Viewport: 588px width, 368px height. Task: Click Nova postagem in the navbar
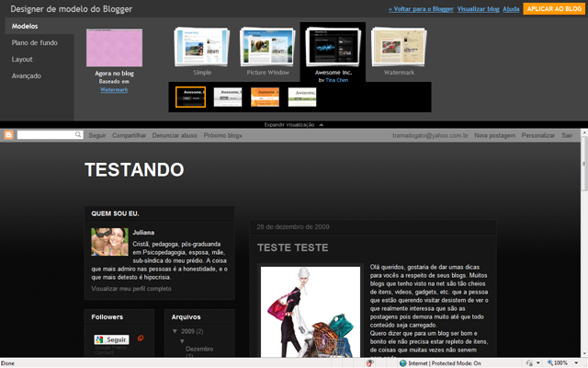[x=494, y=135]
